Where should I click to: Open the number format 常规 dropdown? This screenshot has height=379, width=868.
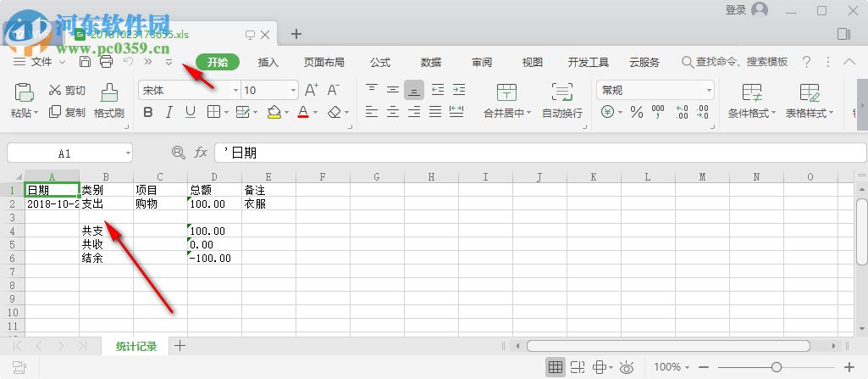coord(709,91)
